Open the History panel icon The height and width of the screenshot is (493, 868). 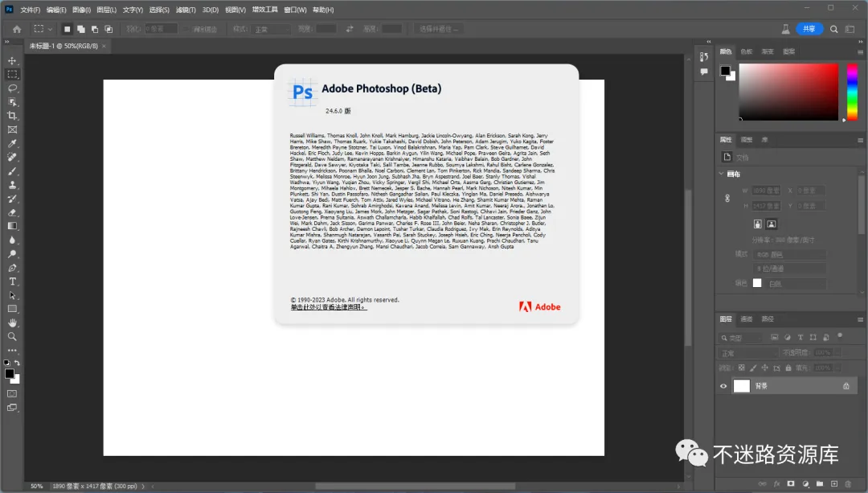(703, 56)
